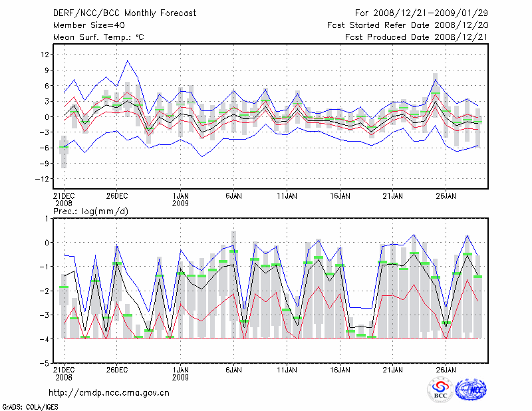This screenshot has width=532, height=411.
Task: Click the 12 value on temperature y-axis
Action: [x=46, y=55]
